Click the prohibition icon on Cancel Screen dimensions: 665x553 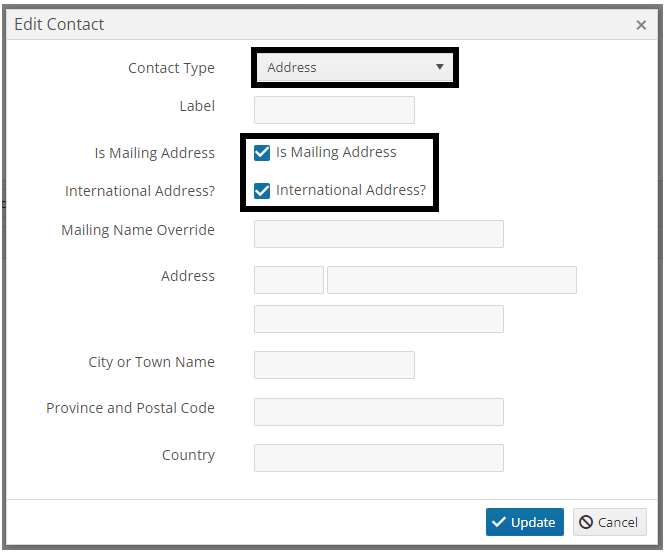click(586, 522)
